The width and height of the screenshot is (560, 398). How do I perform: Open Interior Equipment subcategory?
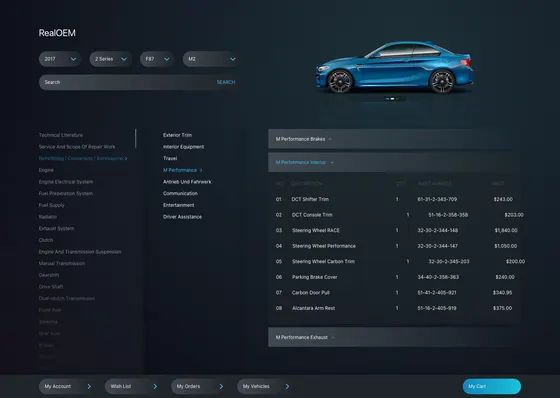click(x=184, y=147)
